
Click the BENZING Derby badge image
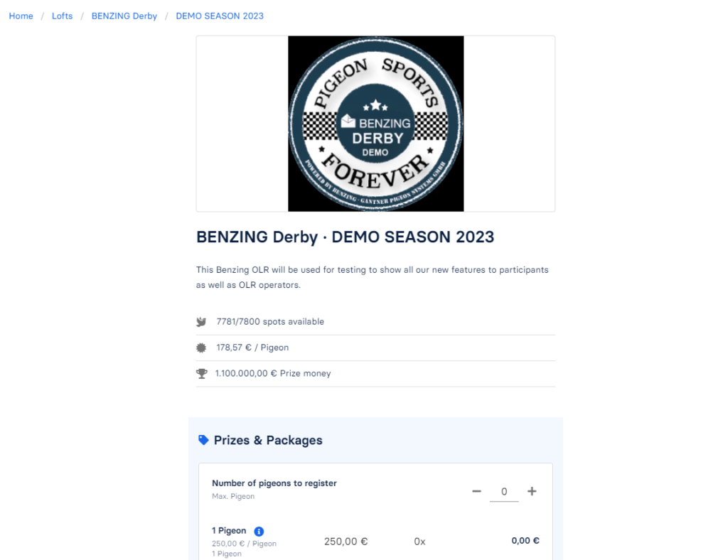click(375, 123)
